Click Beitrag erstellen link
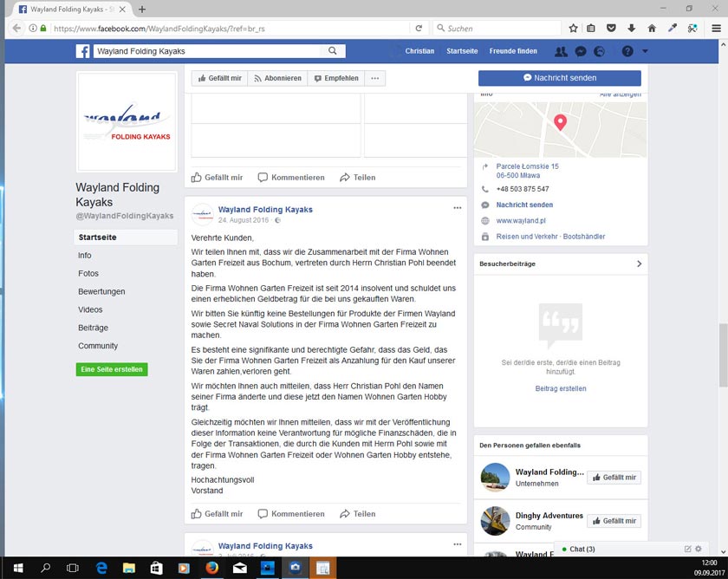 (561, 388)
